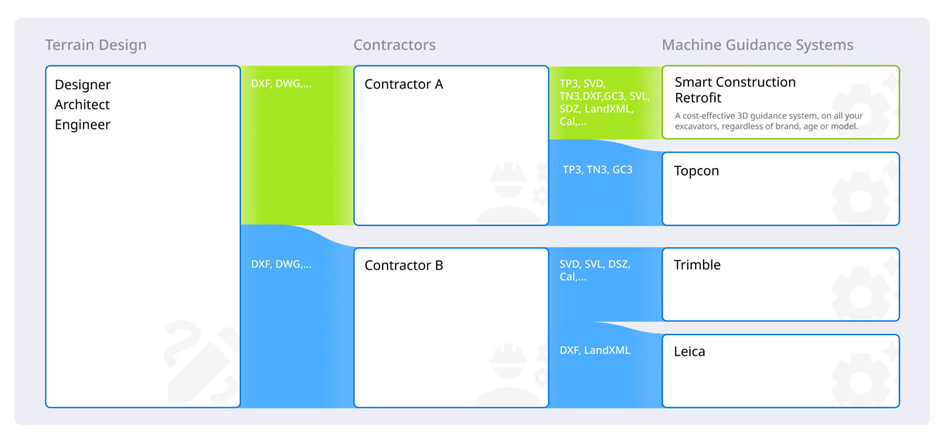Click the Topcon label
Viewport: 945px width, 442px height.
[696, 171]
